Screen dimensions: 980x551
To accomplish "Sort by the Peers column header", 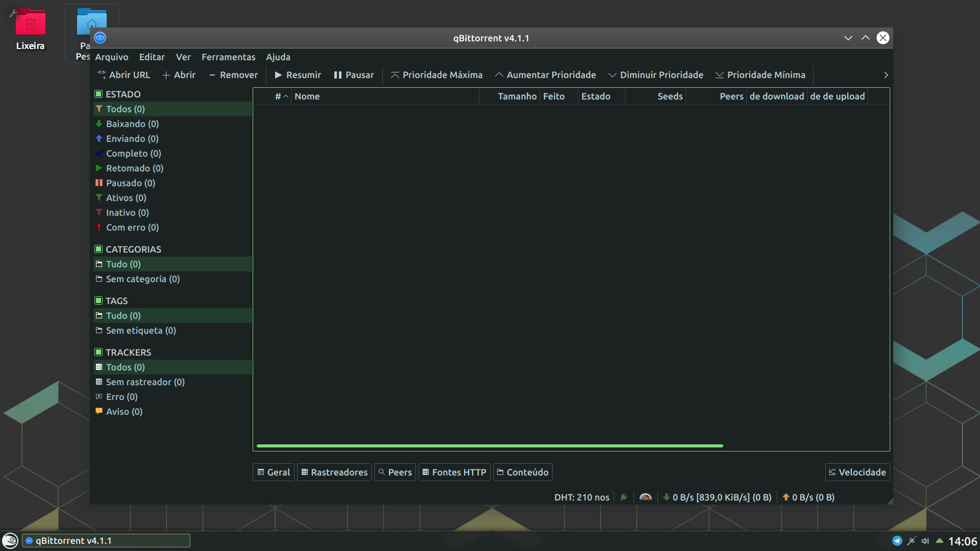I will coord(716,96).
